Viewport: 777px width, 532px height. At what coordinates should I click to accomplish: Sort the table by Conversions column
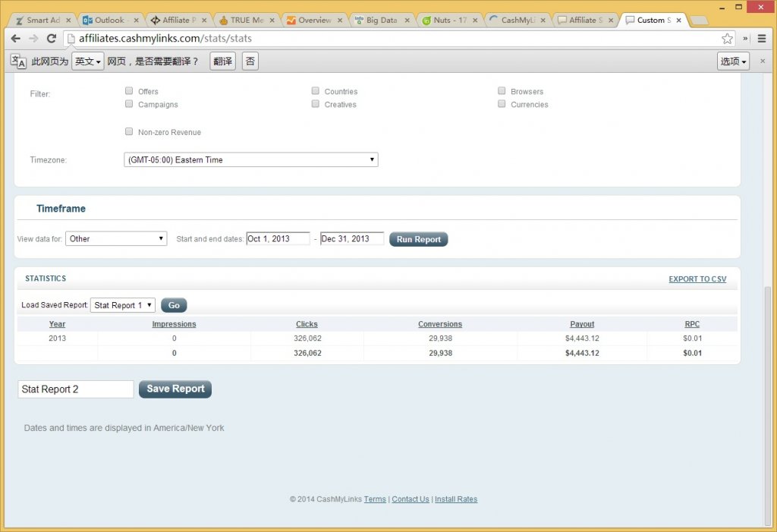pyautogui.click(x=440, y=324)
